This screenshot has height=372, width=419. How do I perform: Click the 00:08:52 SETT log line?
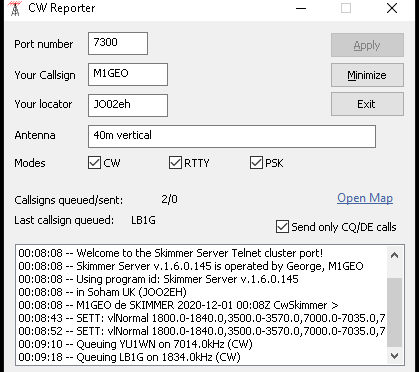[202, 331]
